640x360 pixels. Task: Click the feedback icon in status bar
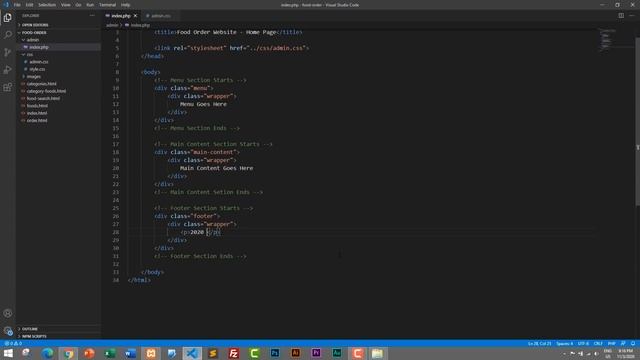point(623,344)
